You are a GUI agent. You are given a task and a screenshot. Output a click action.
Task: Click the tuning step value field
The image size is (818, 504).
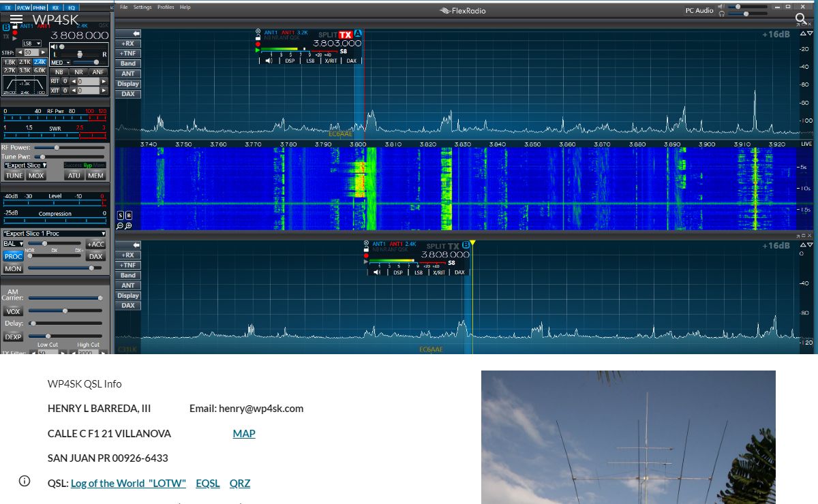click(31, 52)
